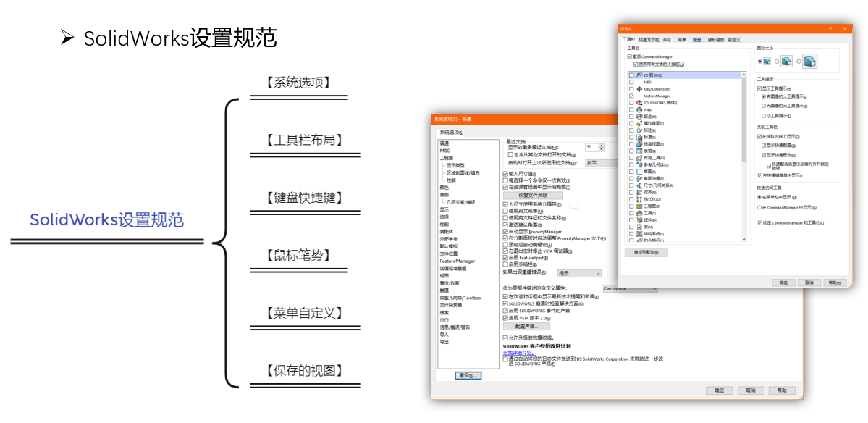Click the Web globe icon in toolbar list
868x423 pixels.
(x=639, y=109)
